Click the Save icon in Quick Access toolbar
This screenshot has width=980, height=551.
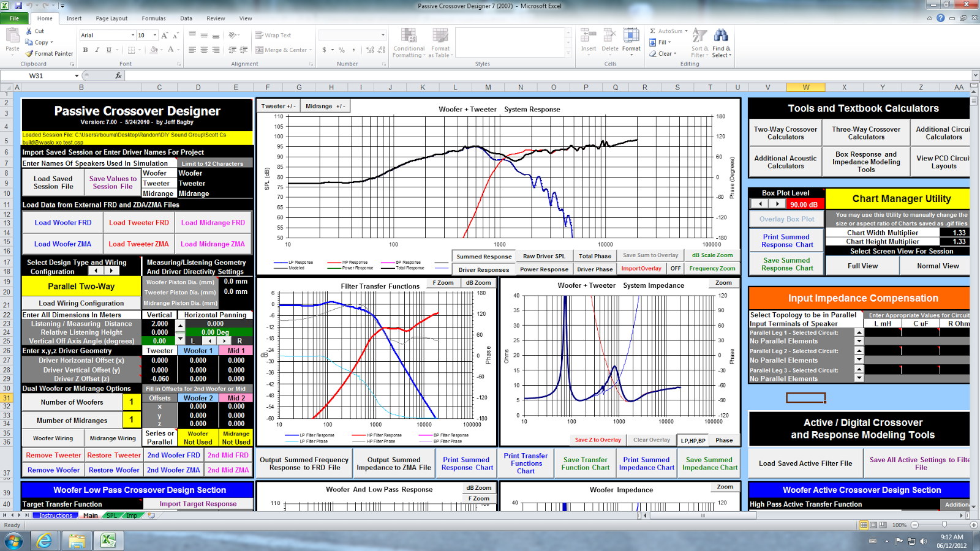coord(18,6)
